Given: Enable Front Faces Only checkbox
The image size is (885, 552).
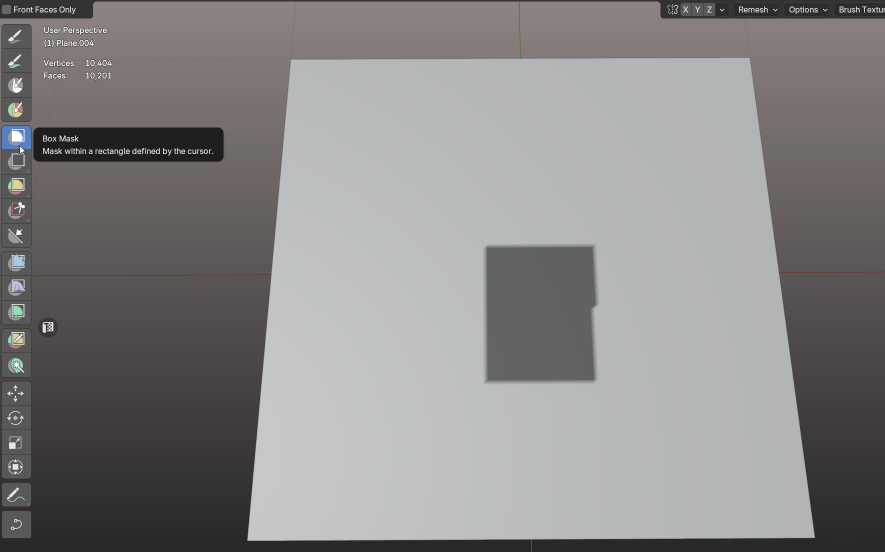Looking at the screenshot, I should pos(7,10).
